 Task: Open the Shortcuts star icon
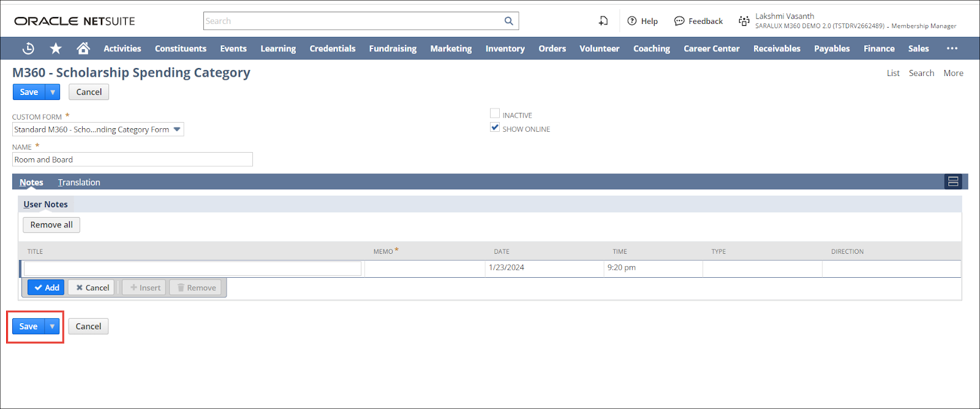[56, 48]
